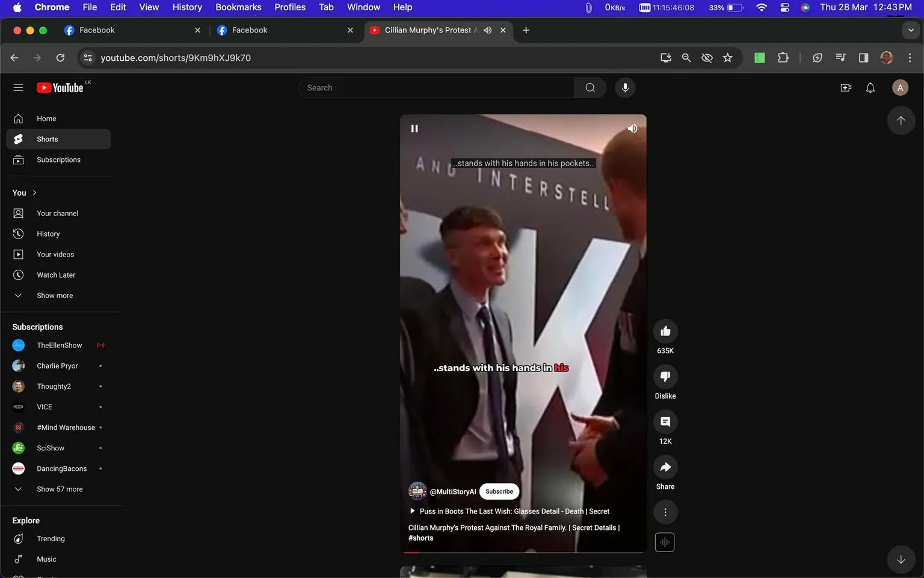Click the Trending icon under Explore
The image size is (924, 578).
click(x=18, y=538)
